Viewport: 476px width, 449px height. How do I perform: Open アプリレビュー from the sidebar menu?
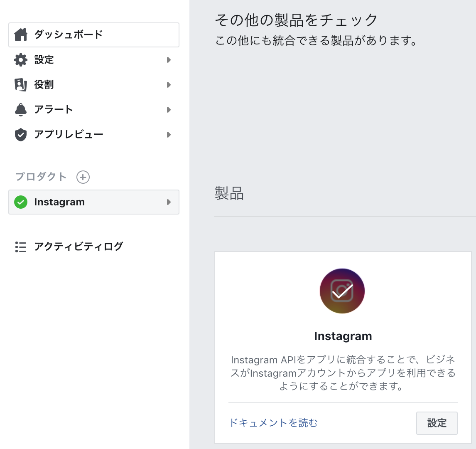point(69,134)
